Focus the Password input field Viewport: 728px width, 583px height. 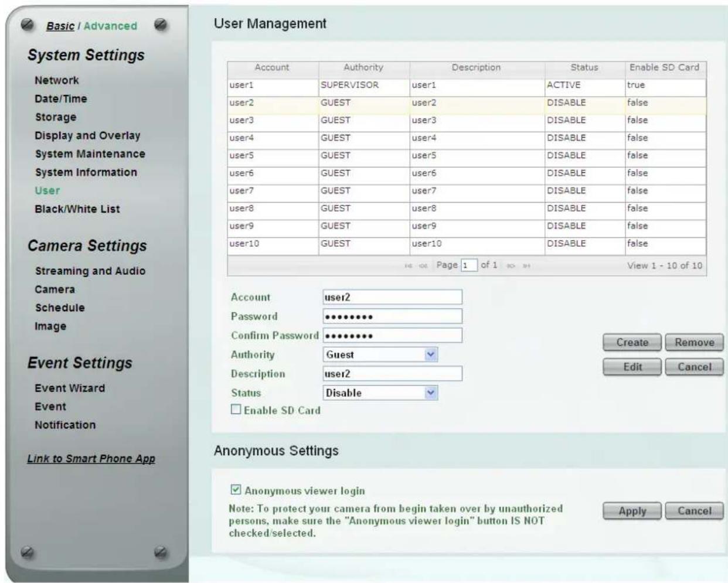coord(392,316)
